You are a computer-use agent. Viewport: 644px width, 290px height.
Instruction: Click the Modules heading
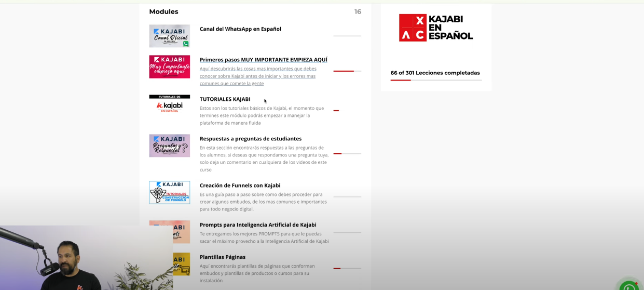click(163, 11)
